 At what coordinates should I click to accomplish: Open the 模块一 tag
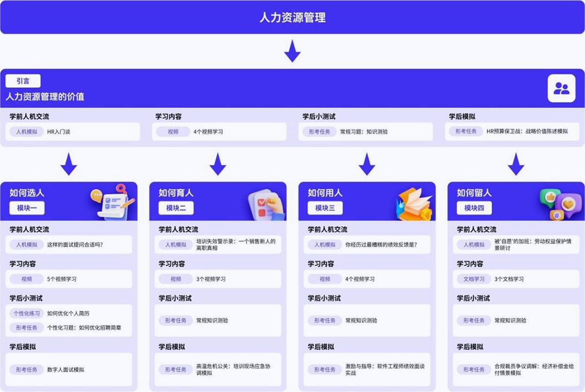[27, 208]
